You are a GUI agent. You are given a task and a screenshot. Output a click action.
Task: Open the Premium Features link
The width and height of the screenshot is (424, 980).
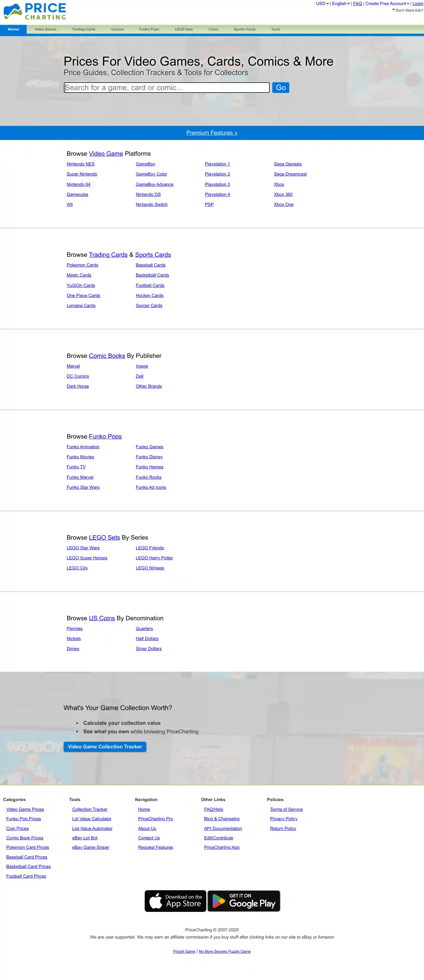pos(212,133)
